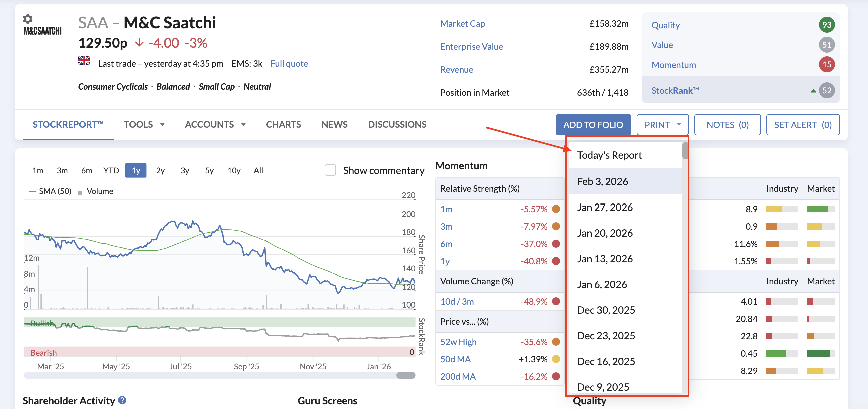The height and width of the screenshot is (409, 868).
Task: Open the Market Cap link
Action: point(462,24)
